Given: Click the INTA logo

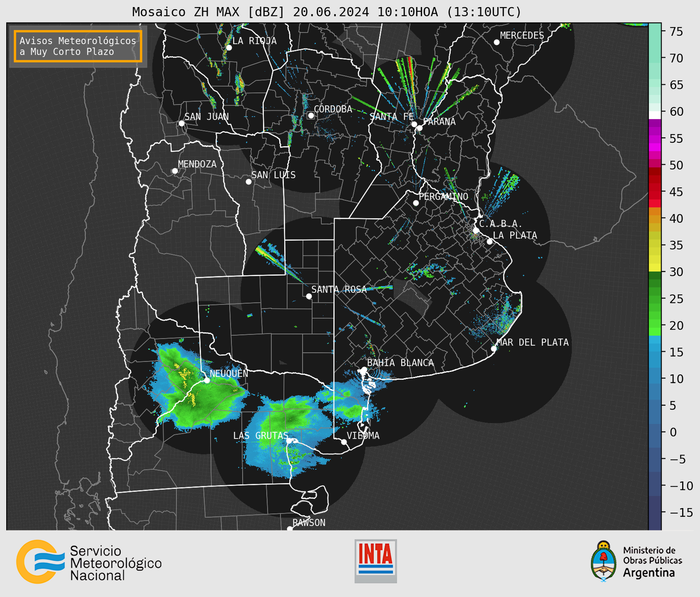Looking at the screenshot, I should coord(376,561).
